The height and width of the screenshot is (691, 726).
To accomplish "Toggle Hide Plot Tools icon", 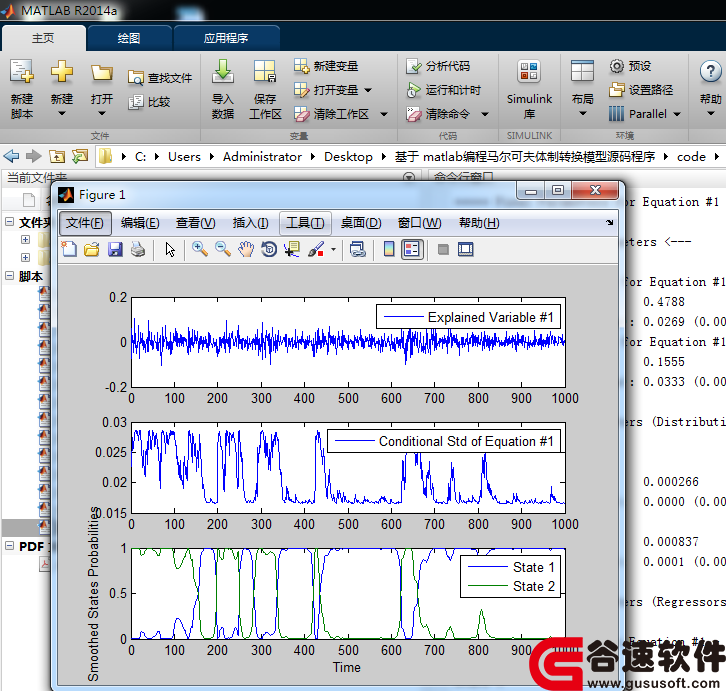I will click(x=443, y=250).
